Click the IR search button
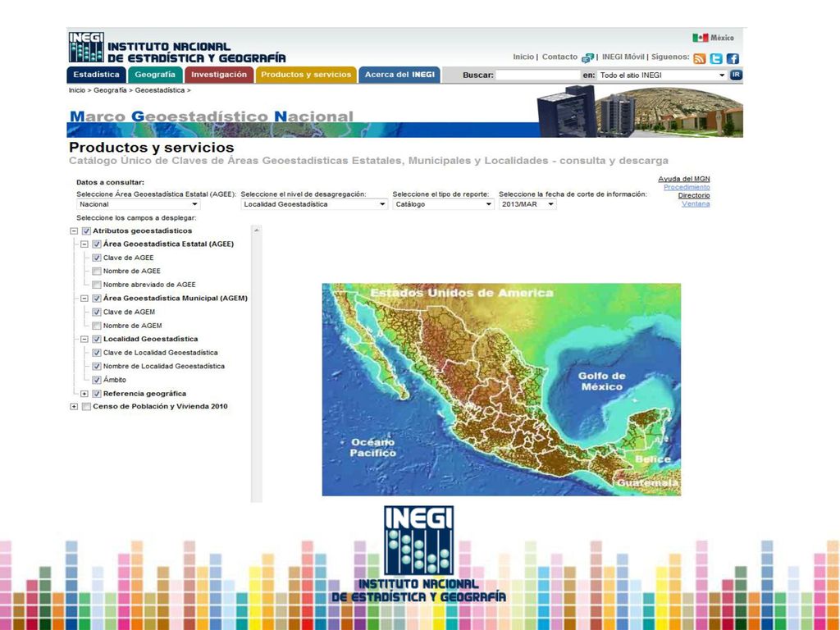Viewport: 840px width, 630px height. [736, 75]
